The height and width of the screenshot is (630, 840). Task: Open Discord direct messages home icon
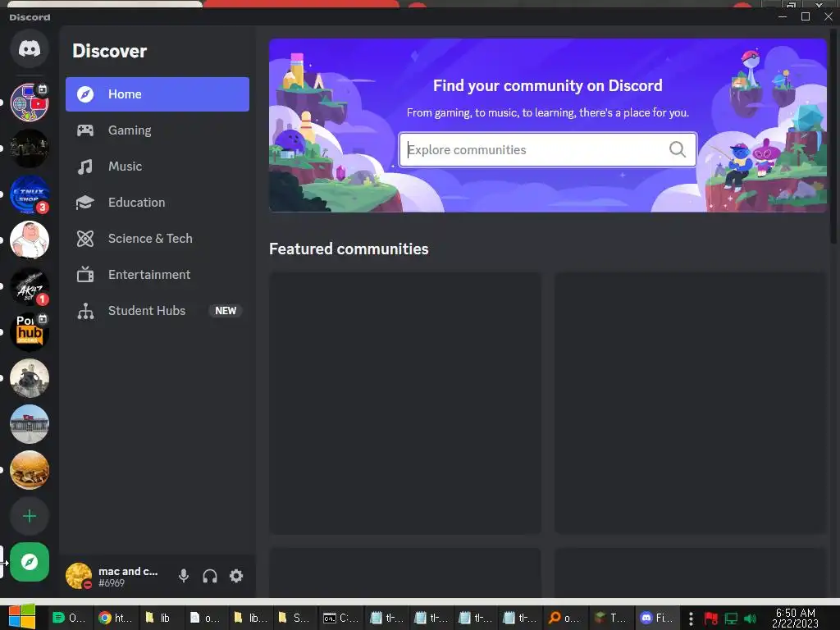coord(30,48)
